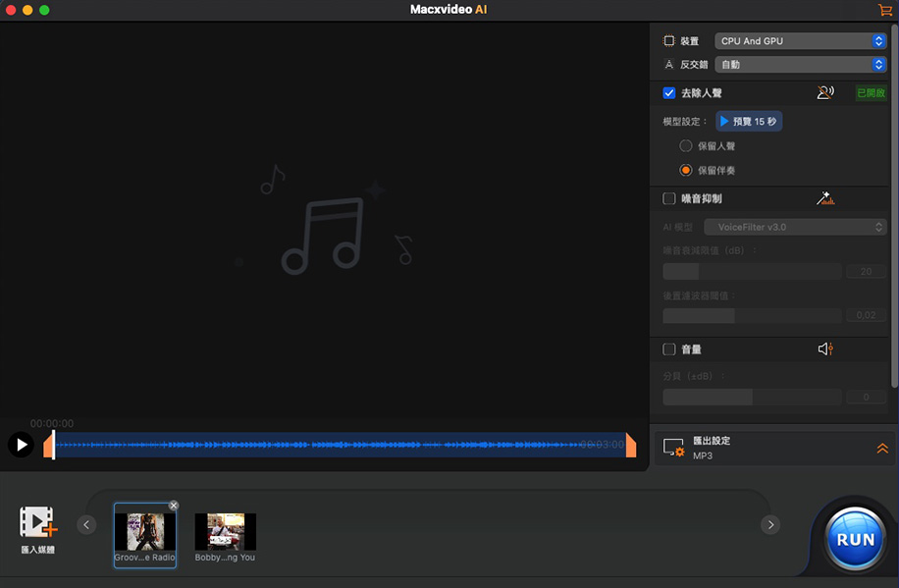The height and width of the screenshot is (588, 899).
Task: Show next media items with right arrow
Action: (770, 524)
